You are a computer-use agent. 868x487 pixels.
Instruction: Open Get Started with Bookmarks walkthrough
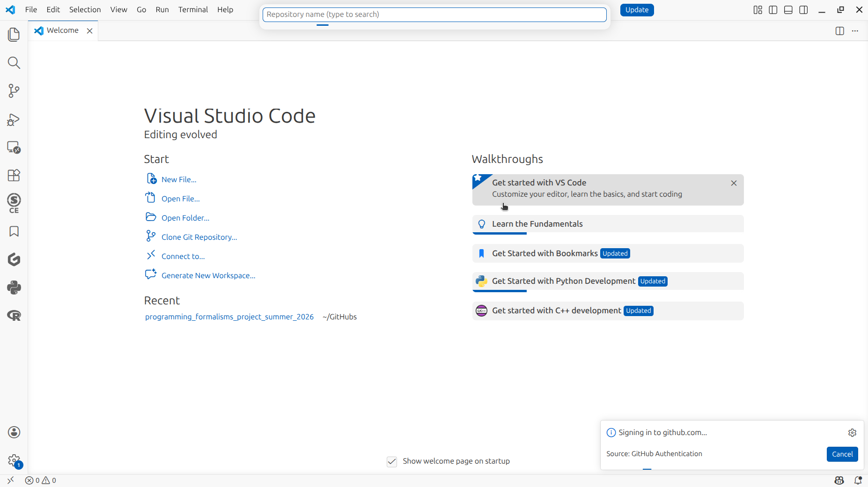point(608,253)
